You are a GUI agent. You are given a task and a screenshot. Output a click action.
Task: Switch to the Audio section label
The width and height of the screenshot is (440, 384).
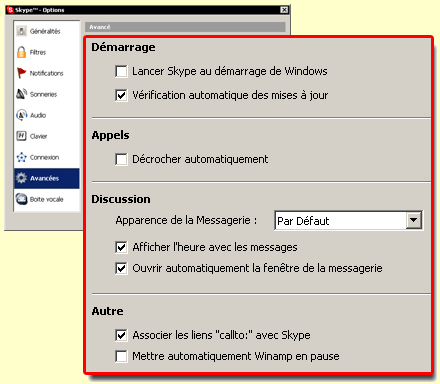coord(38,115)
